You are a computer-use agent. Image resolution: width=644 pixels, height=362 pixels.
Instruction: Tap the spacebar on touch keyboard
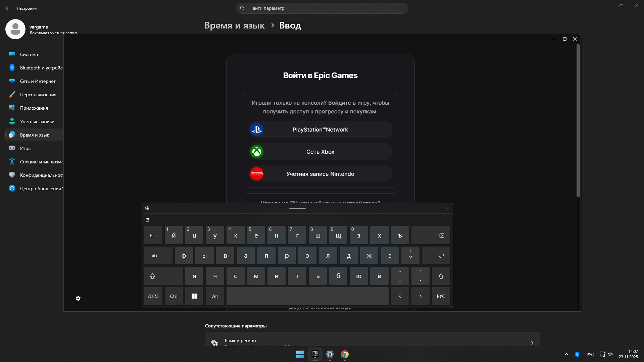pos(307,296)
